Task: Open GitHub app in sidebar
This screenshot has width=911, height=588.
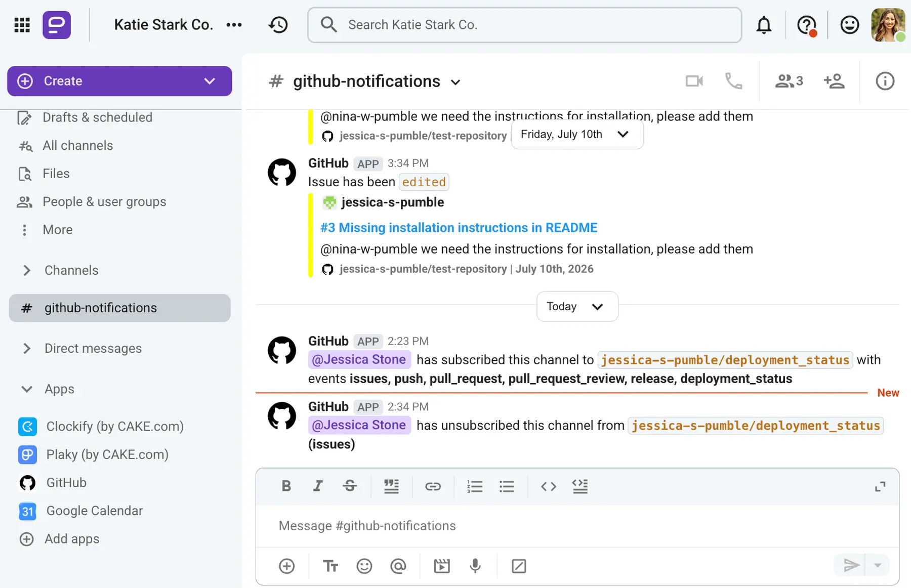Action: (66, 483)
